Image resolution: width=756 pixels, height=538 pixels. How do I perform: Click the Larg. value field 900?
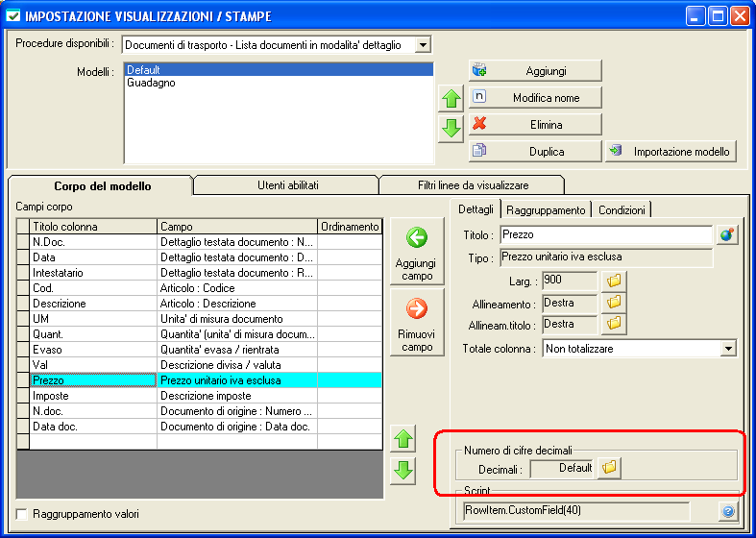point(570,281)
